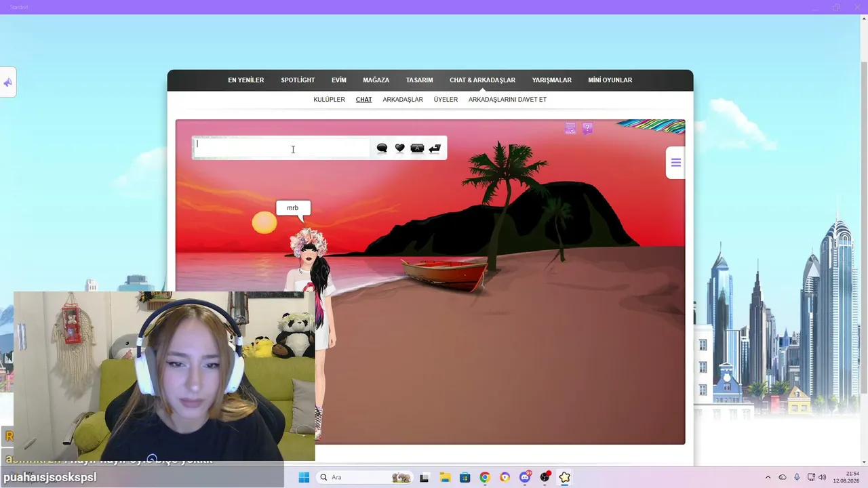Open File Explorer from the taskbar
The image size is (868, 488).
click(444, 477)
